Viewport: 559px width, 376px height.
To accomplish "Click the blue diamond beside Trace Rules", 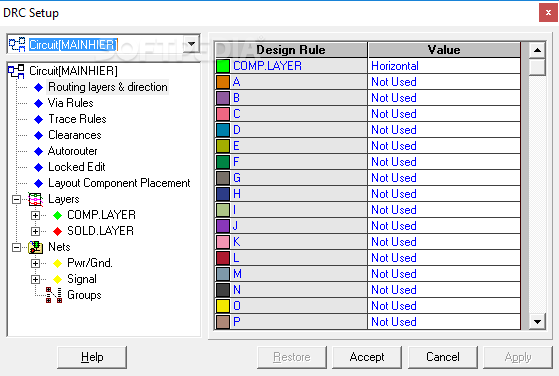I will pyautogui.click(x=39, y=119).
